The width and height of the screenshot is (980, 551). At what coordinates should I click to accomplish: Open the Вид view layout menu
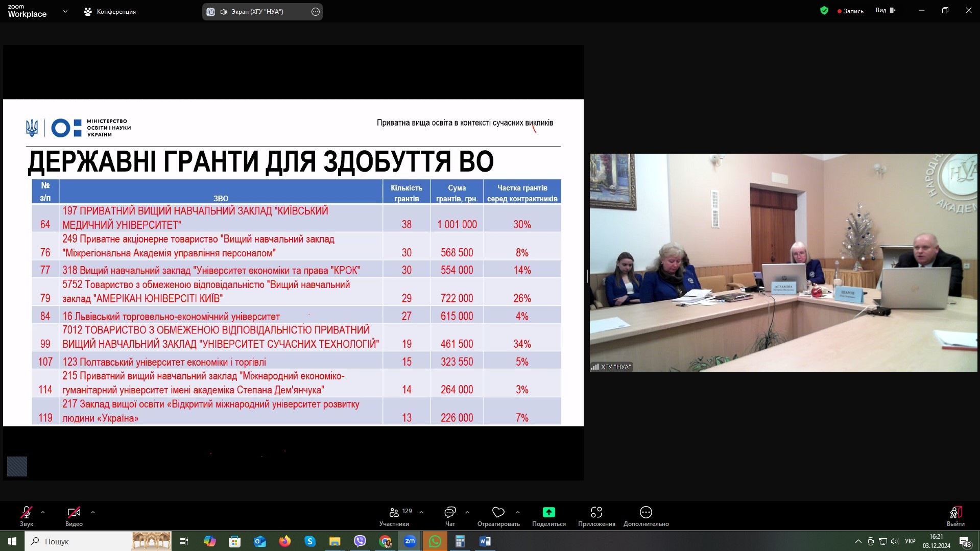pos(885,11)
